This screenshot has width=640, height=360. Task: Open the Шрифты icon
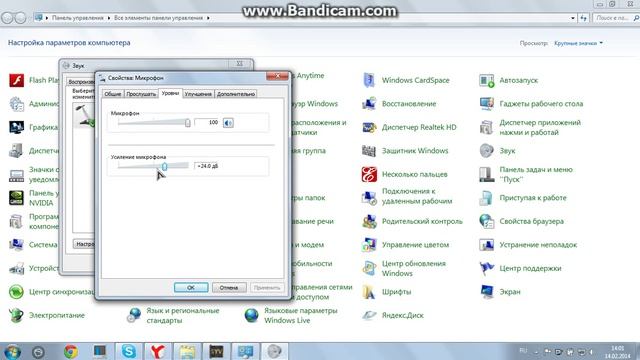click(369, 292)
